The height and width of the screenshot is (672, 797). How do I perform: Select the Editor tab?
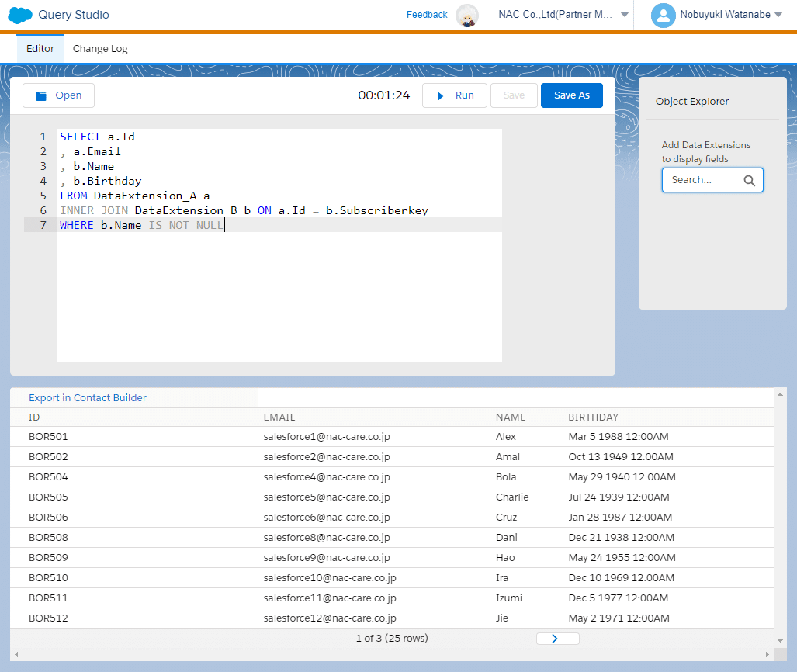40,48
